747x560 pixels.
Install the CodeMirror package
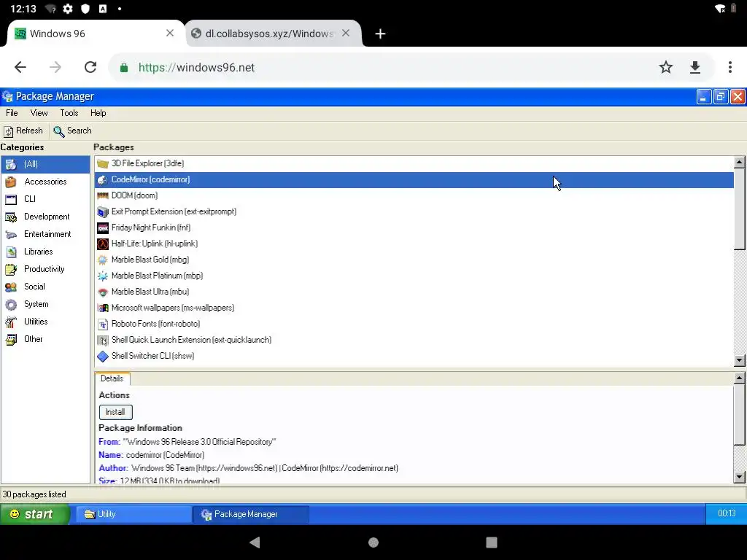(116, 412)
